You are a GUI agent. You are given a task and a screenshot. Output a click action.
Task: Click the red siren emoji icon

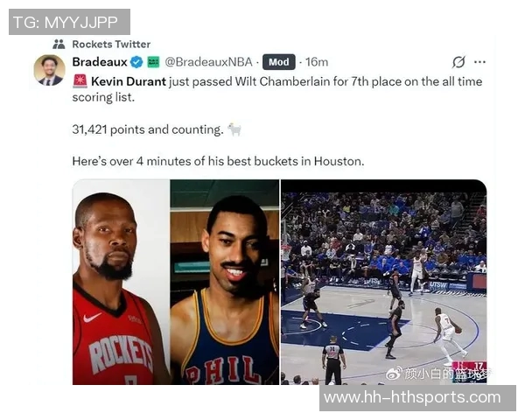click(x=80, y=81)
